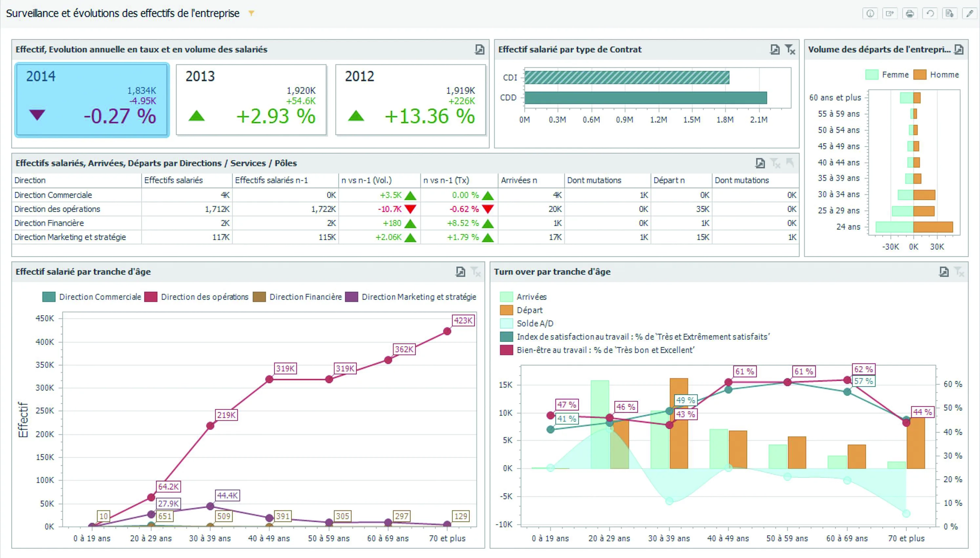This screenshot has height=558, width=980.
Task: Export the Turn over par tranche d'âge widget
Action: click(944, 272)
